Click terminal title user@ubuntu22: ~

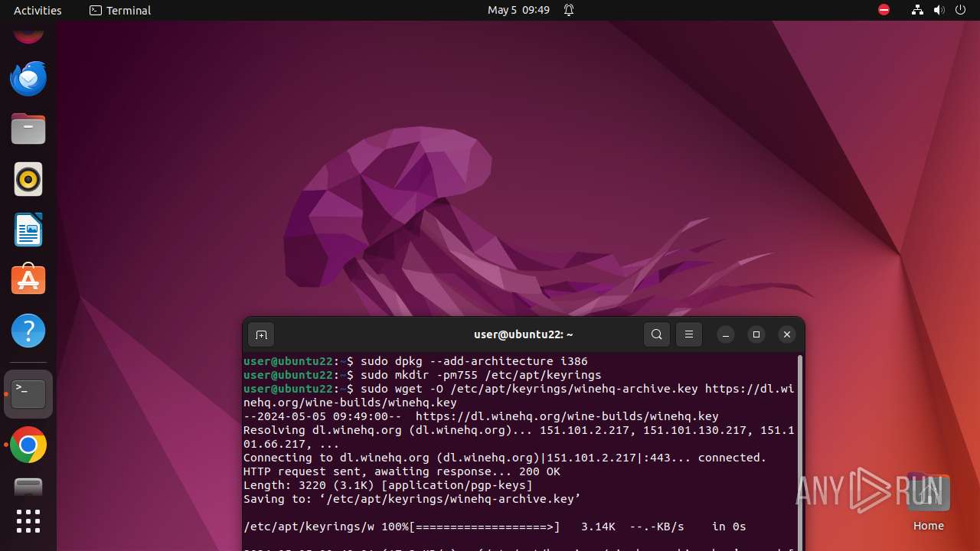tap(524, 334)
